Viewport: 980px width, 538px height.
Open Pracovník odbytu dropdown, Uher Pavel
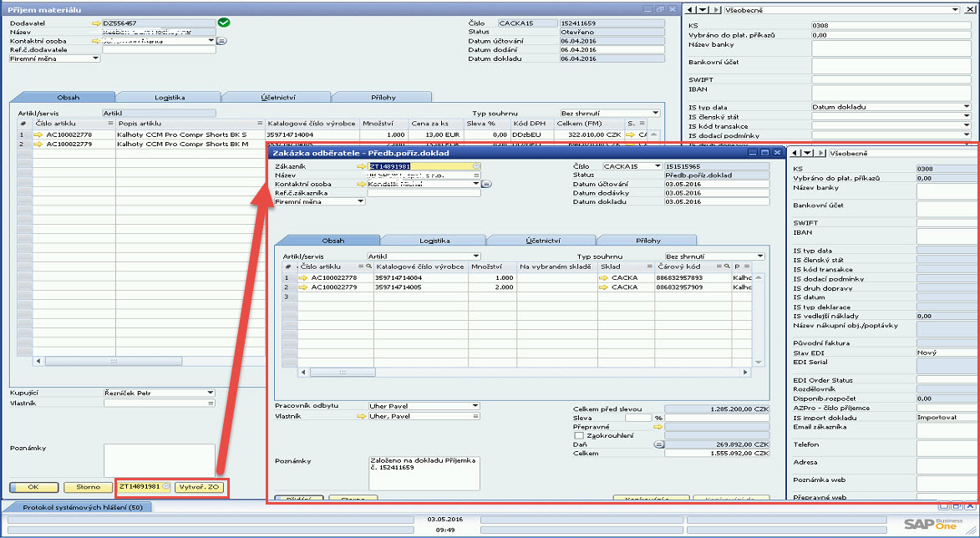(x=476, y=406)
